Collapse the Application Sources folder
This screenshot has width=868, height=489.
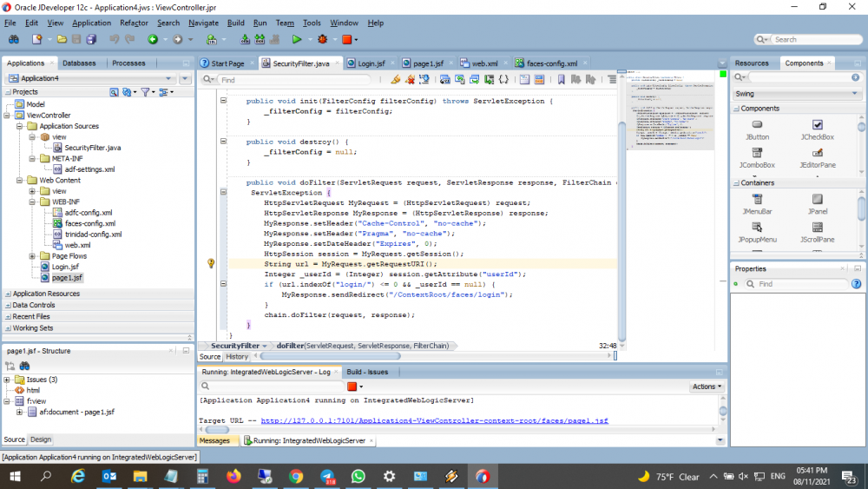pos(19,126)
